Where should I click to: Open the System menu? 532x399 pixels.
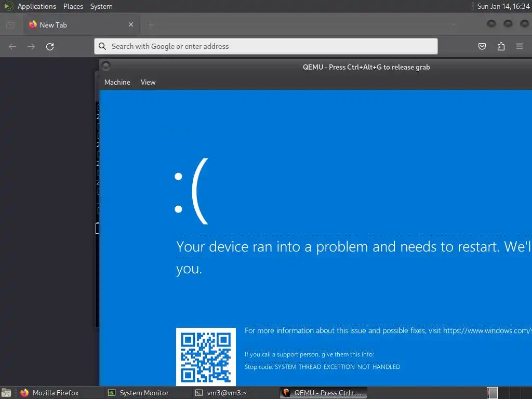tap(101, 6)
